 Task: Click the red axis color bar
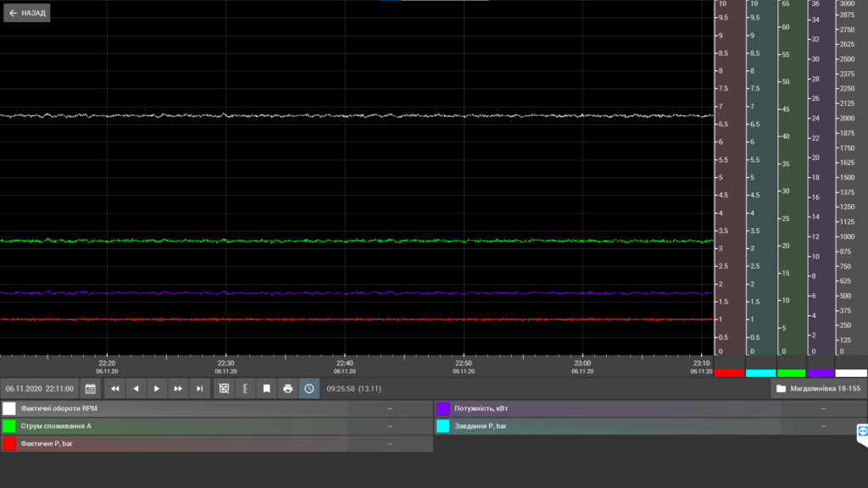[x=729, y=374]
